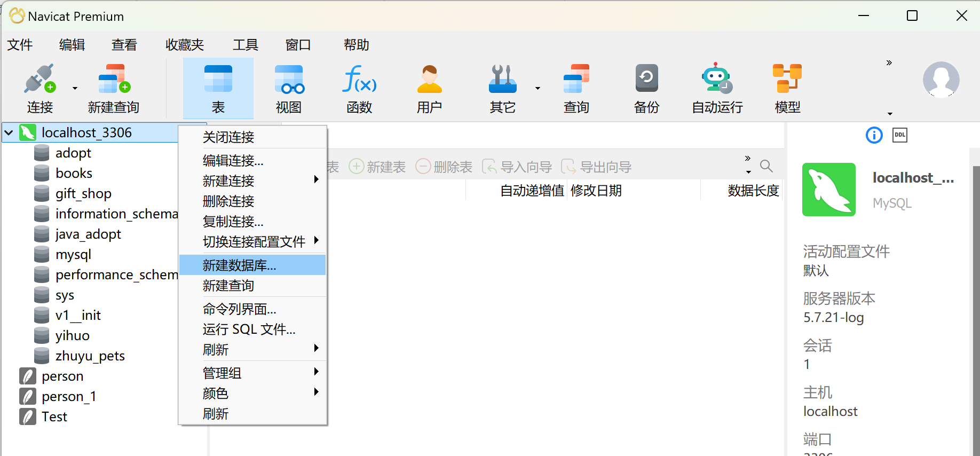Open the 查看 menu
The image size is (980, 456).
click(x=124, y=45)
